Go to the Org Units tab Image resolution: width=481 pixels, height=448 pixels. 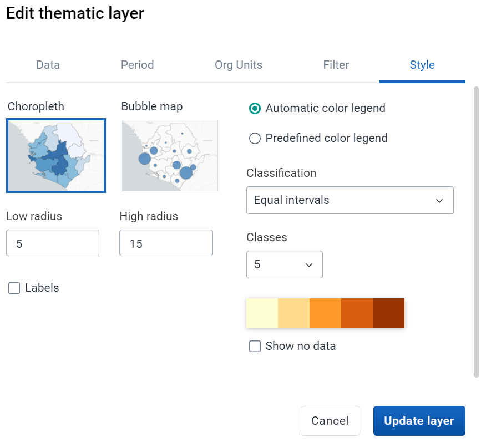pyautogui.click(x=239, y=65)
